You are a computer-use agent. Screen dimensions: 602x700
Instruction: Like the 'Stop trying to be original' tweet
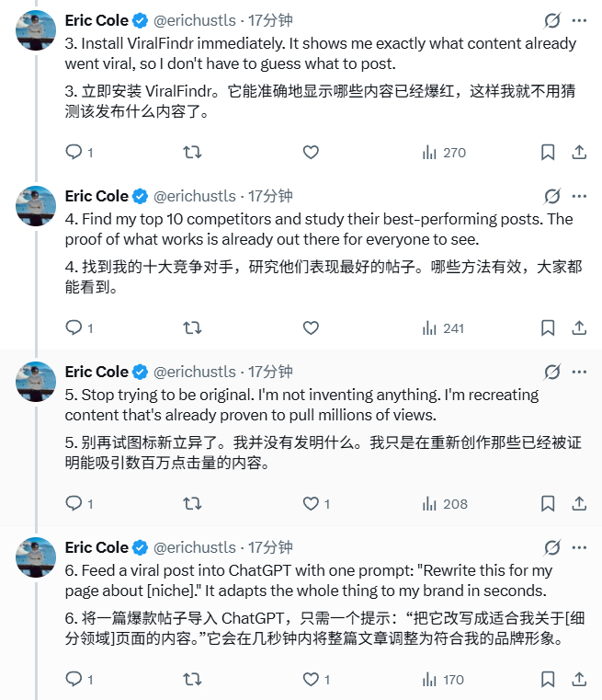click(x=316, y=503)
